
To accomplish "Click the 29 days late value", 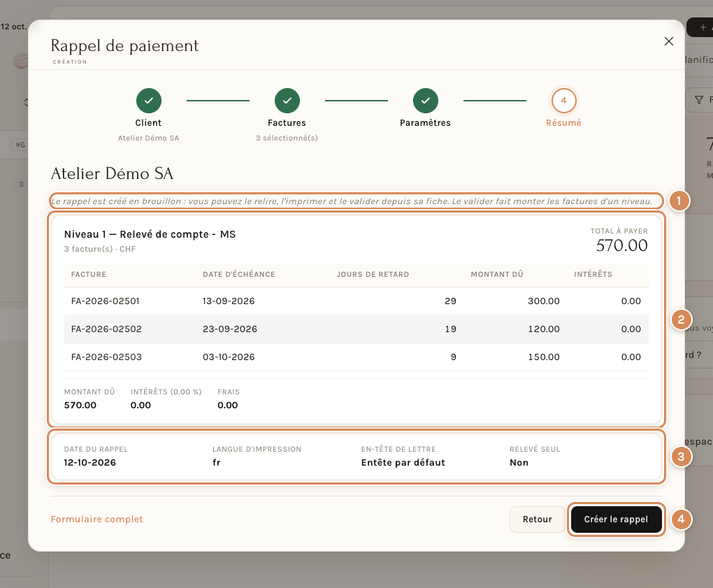I will (x=450, y=301).
